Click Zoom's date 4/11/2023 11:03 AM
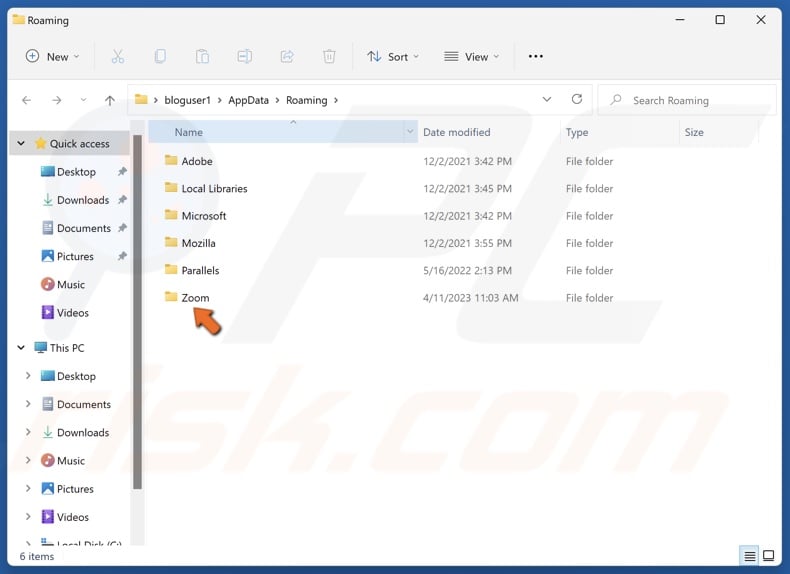The width and height of the screenshot is (790, 574). click(471, 297)
